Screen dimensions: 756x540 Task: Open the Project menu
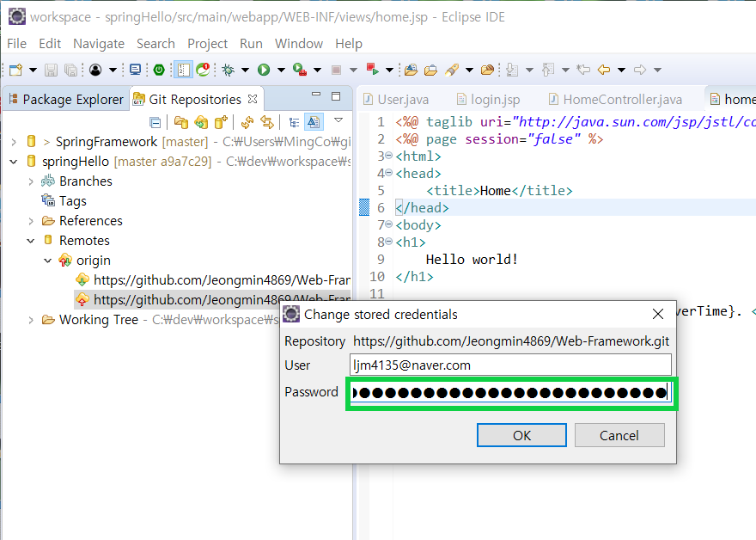[207, 44]
